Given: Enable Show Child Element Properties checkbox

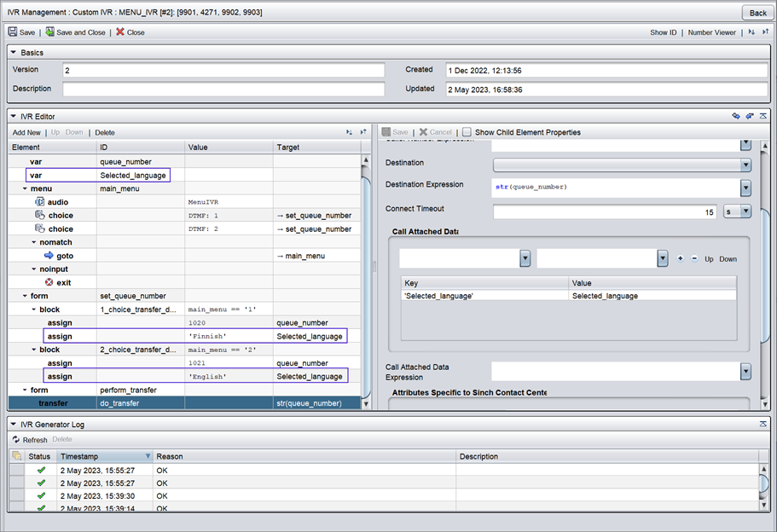Looking at the screenshot, I should point(467,132).
